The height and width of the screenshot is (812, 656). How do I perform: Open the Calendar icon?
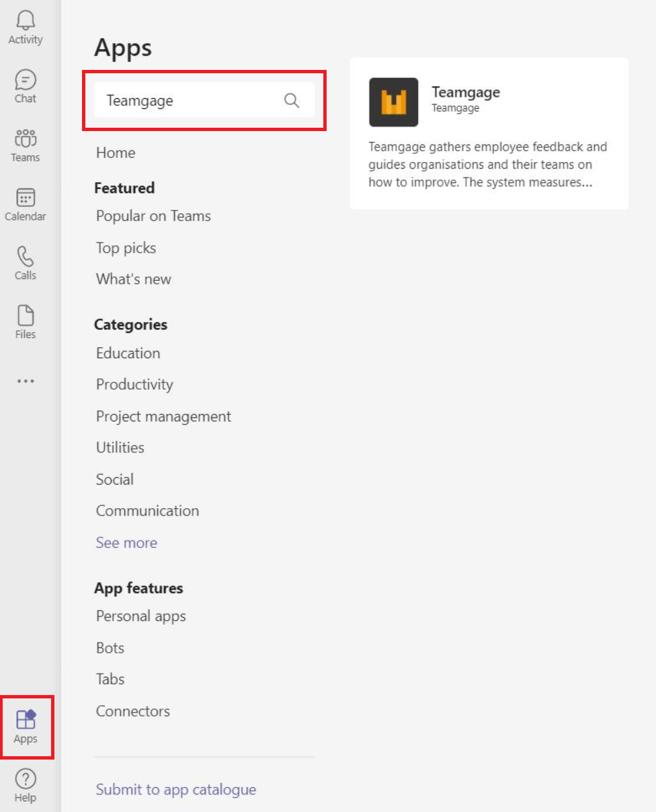[x=26, y=198]
